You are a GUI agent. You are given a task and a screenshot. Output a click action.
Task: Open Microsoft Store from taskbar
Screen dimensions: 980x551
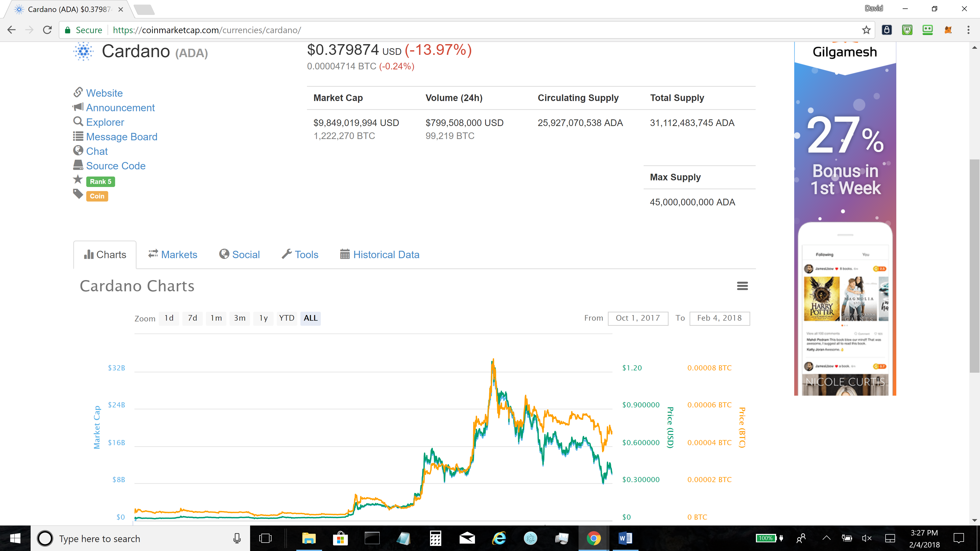pos(340,539)
